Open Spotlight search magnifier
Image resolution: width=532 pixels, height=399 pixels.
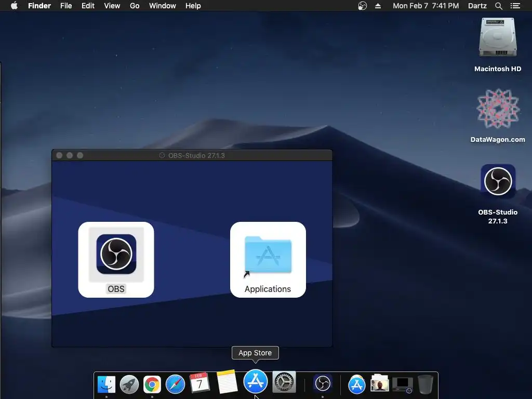498,6
